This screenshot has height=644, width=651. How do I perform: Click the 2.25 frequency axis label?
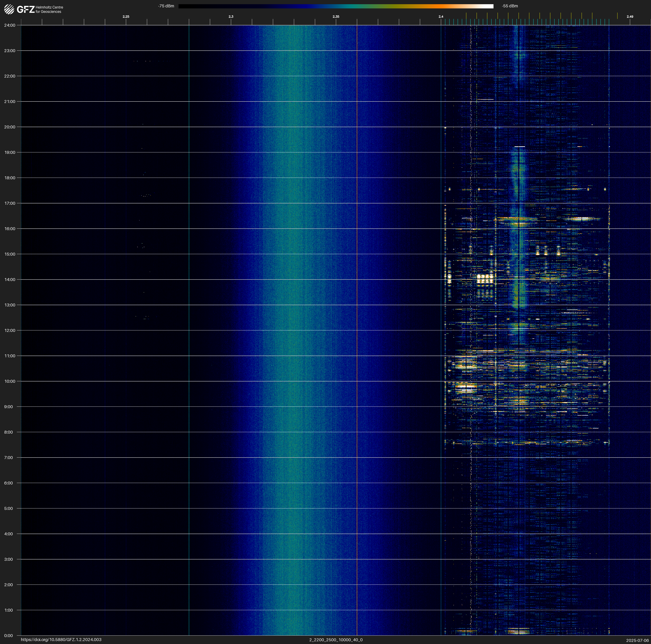126,17
